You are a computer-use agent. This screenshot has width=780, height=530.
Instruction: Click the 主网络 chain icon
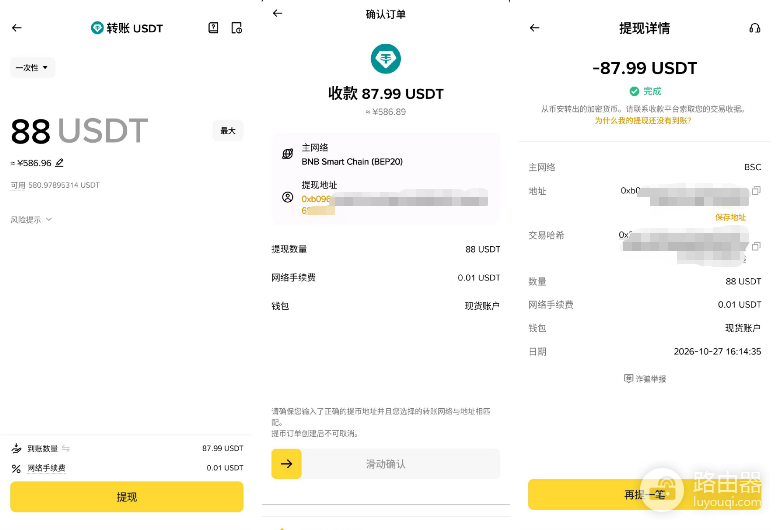coord(288,154)
